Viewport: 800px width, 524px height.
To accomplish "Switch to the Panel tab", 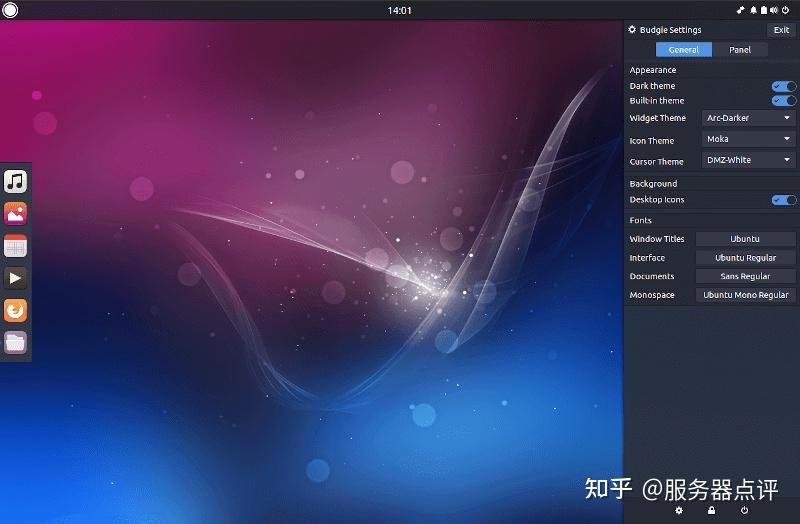I will pyautogui.click(x=740, y=49).
